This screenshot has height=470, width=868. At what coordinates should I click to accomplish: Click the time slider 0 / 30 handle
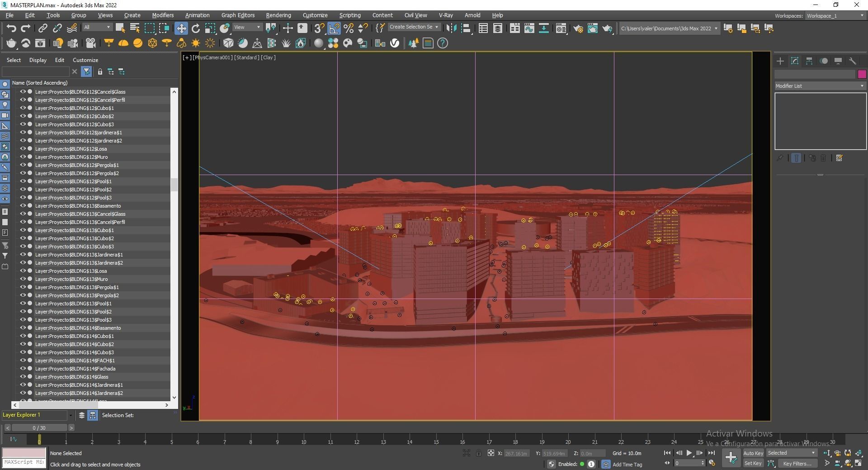tap(39, 427)
